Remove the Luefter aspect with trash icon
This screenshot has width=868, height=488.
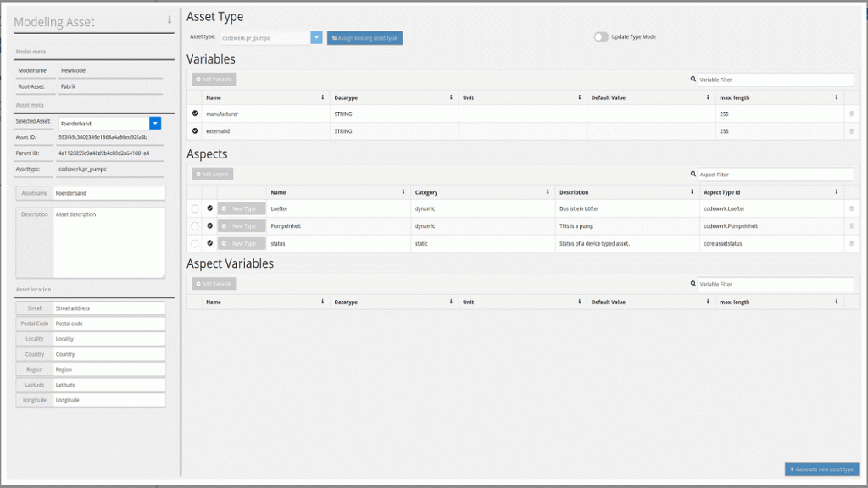(851, 208)
